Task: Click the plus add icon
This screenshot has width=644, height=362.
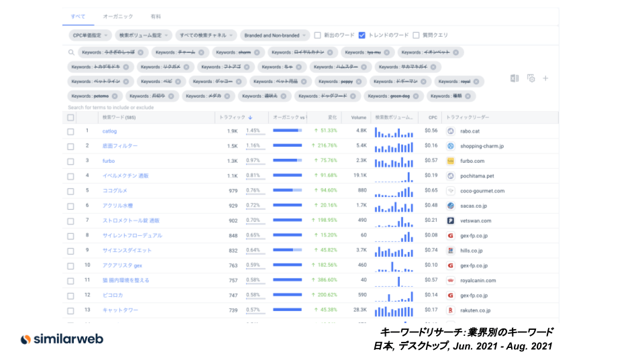Action: tap(545, 78)
